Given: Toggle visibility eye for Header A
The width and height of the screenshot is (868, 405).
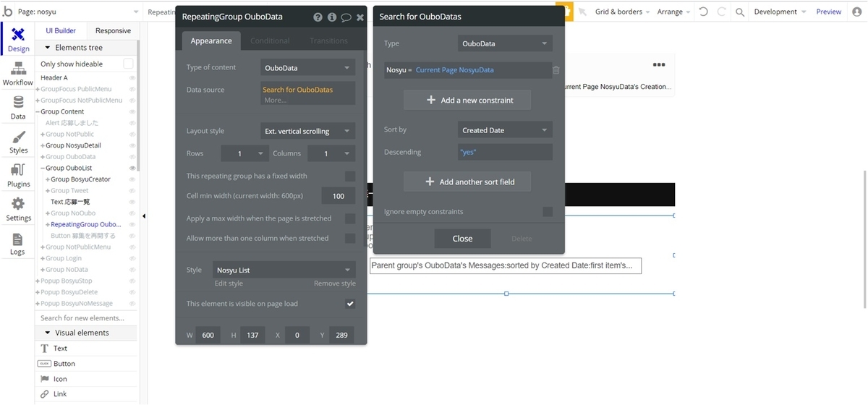Looking at the screenshot, I should click(x=132, y=77).
